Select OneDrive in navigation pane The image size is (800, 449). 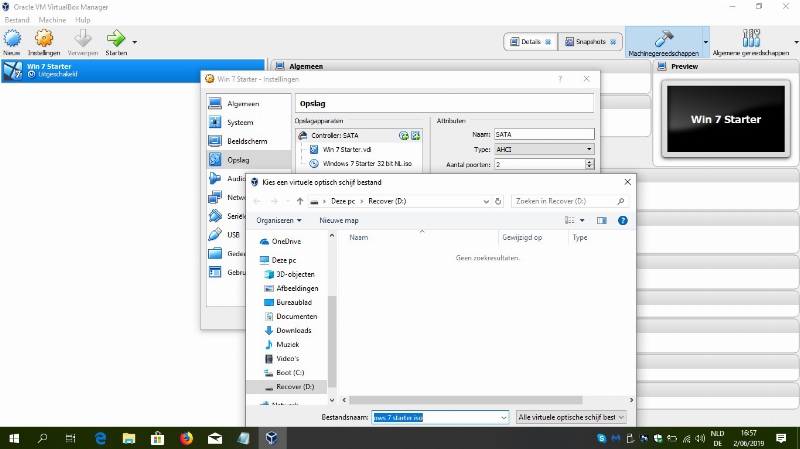pyautogui.click(x=286, y=241)
